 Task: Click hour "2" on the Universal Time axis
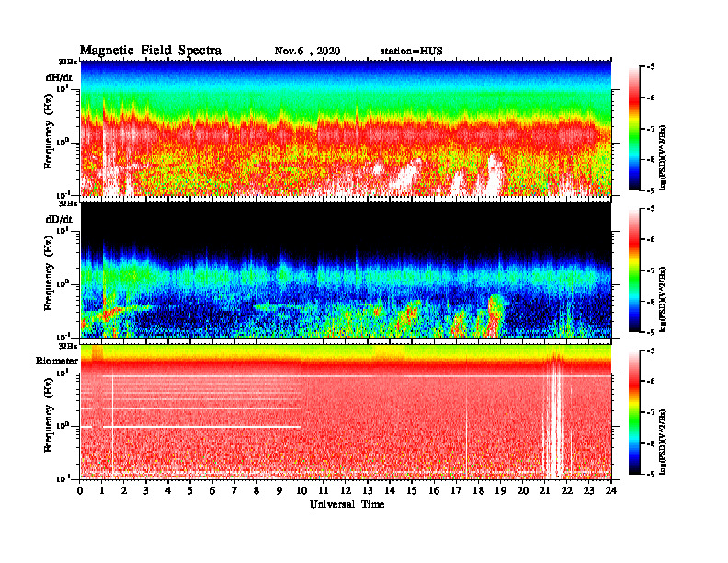(x=124, y=491)
